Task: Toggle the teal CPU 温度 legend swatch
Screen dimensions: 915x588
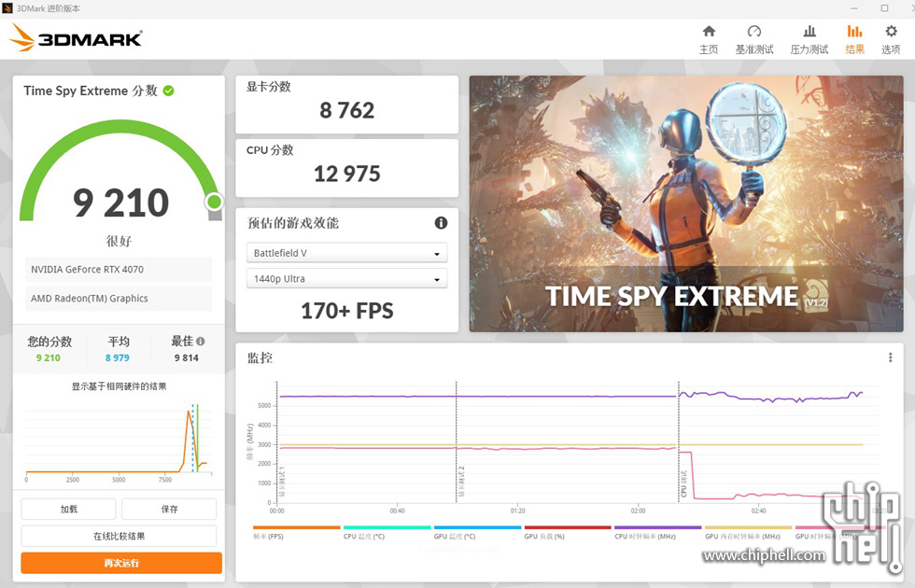Action: pyautogui.click(x=387, y=527)
